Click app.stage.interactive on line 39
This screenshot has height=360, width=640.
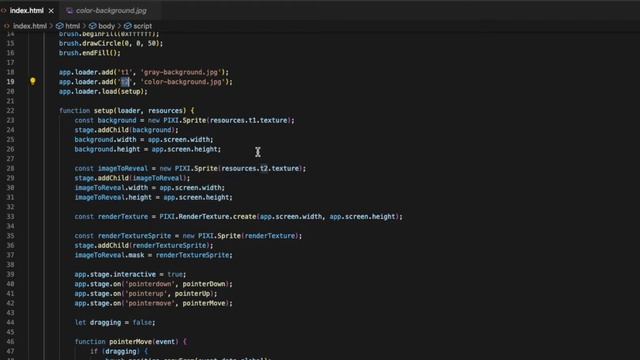coord(115,274)
